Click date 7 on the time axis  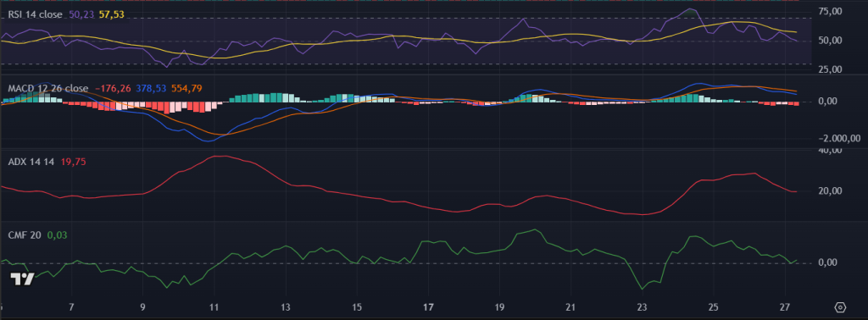point(71,306)
